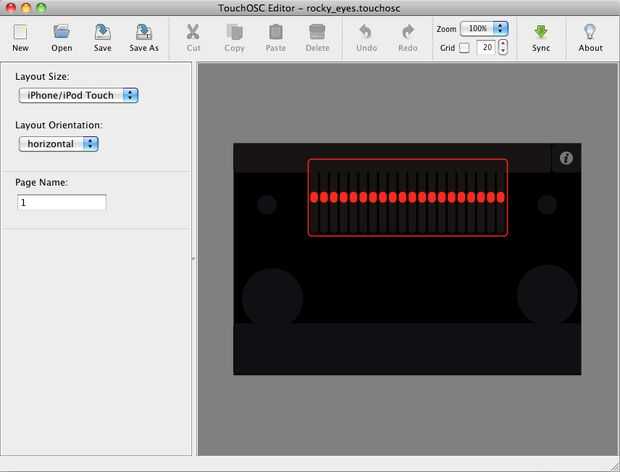Click the Paste clipboard icon
The height and width of the screenshot is (472, 620).
pos(275,33)
